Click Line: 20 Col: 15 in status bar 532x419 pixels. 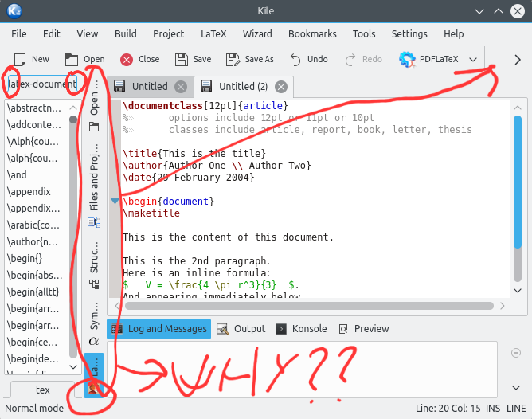(x=448, y=409)
